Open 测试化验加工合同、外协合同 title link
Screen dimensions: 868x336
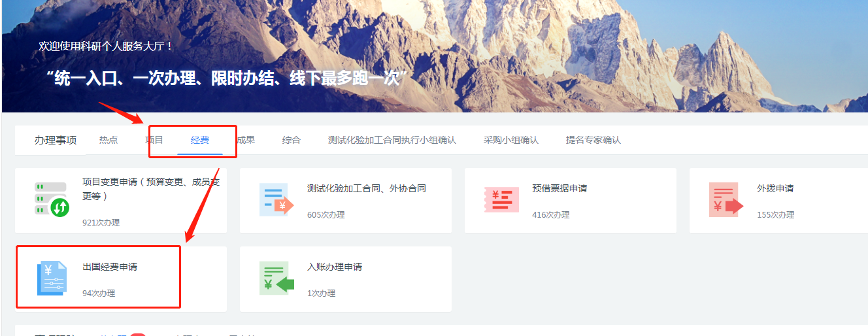pos(366,188)
